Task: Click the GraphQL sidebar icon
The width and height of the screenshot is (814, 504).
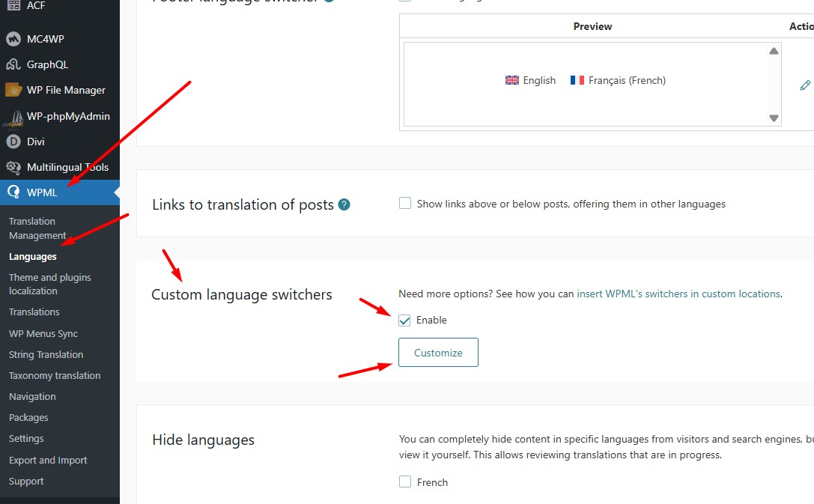Action: pos(13,64)
